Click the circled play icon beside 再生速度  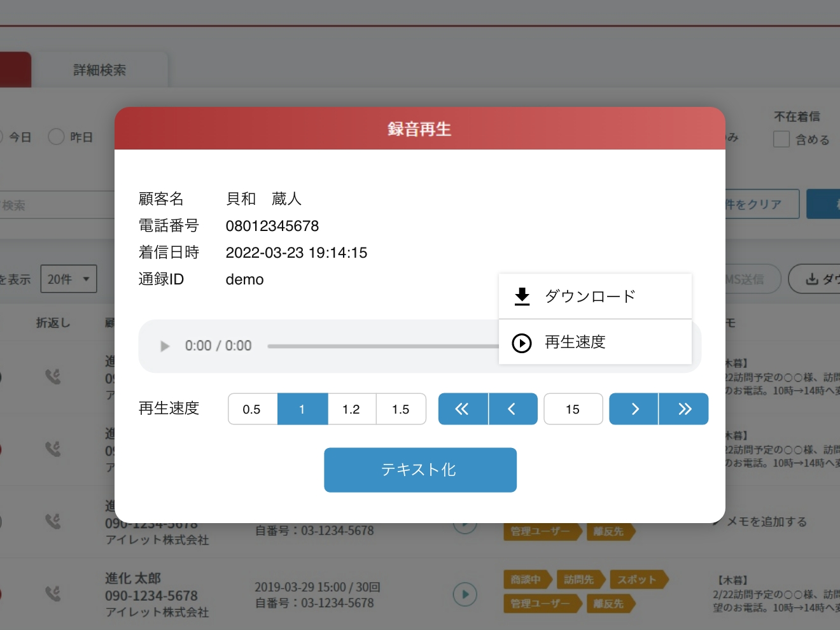(x=522, y=343)
